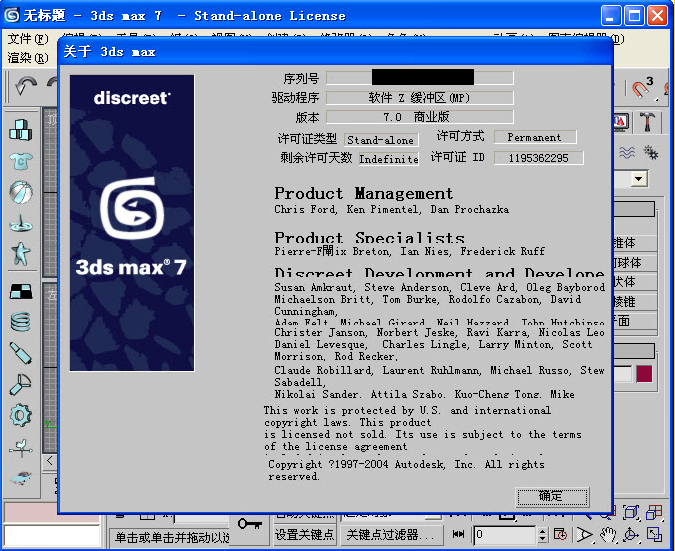Click the 锥体 primitive button
The height and width of the screenshot is (551, 675).
coord(635,243)
